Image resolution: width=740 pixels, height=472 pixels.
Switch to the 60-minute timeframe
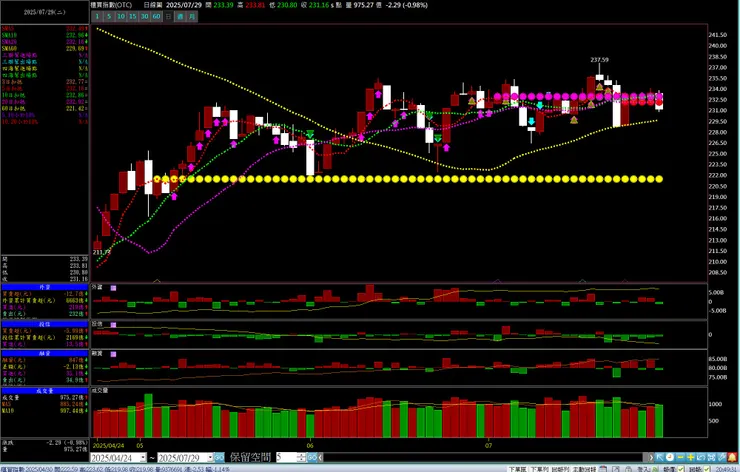click(x=156, y=17)
